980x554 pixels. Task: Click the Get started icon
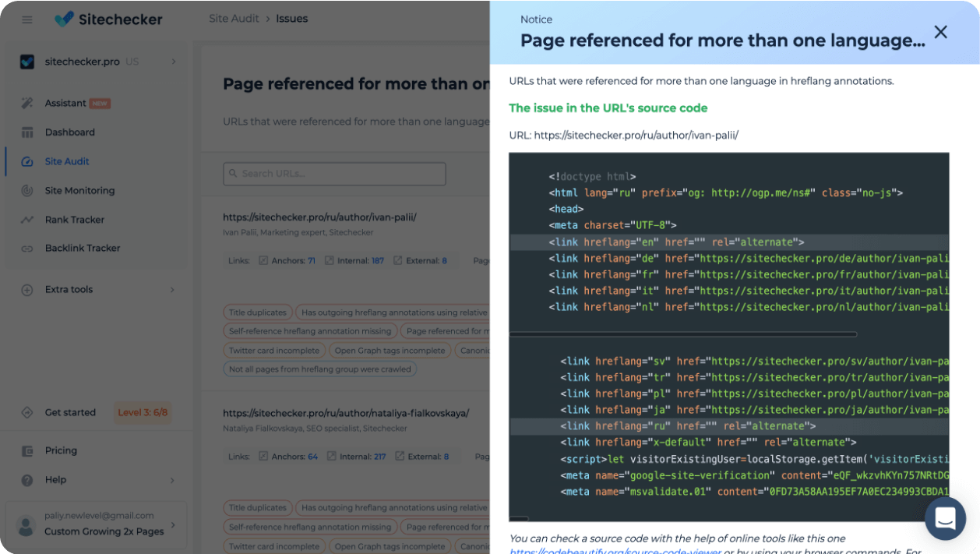(x=27, y=412)
